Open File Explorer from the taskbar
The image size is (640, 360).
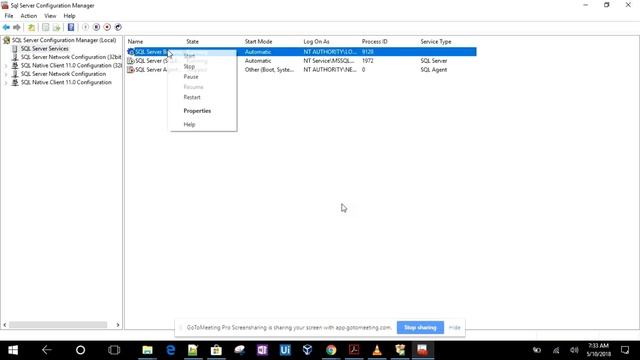[x=147, y=350]
